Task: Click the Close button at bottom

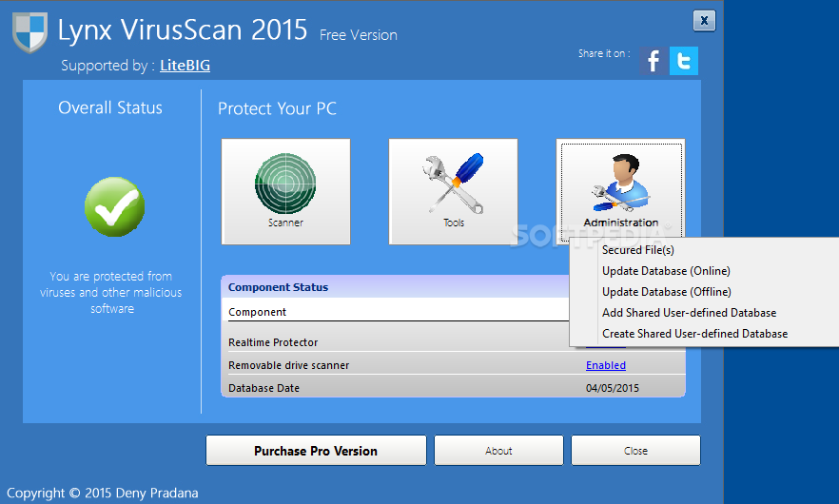Action: pyautogui.click(x=635, y=451)
